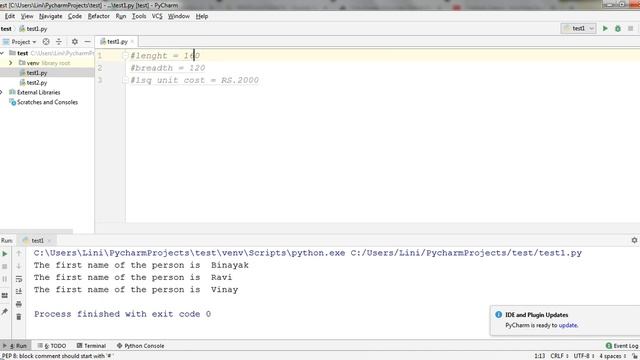This screenshot has height=360, width=640.
Task: Hide the project panel with minus icon
Action: point(87,42)
